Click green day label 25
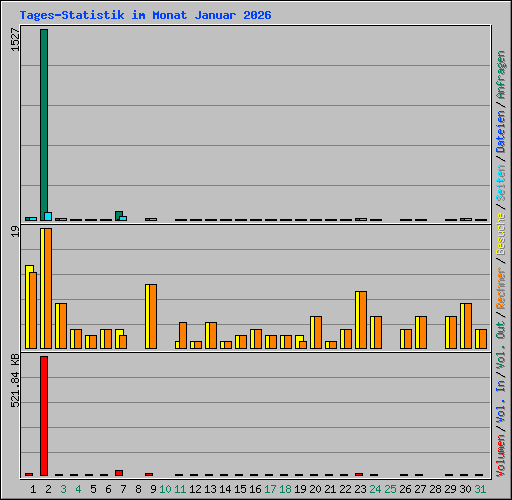Screen dimensions: 512x500 tap(390, 489)
